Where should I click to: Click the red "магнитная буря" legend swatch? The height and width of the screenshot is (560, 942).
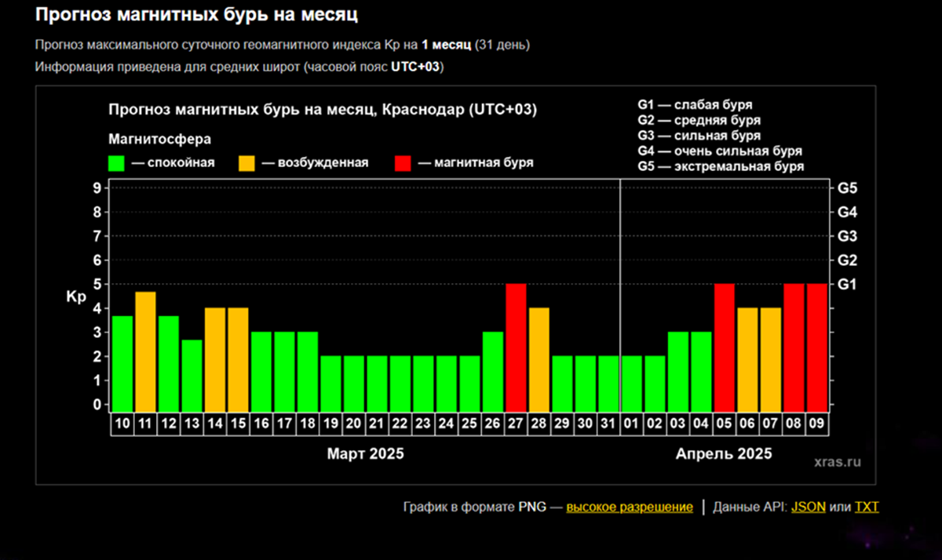(x=403, y=163)
